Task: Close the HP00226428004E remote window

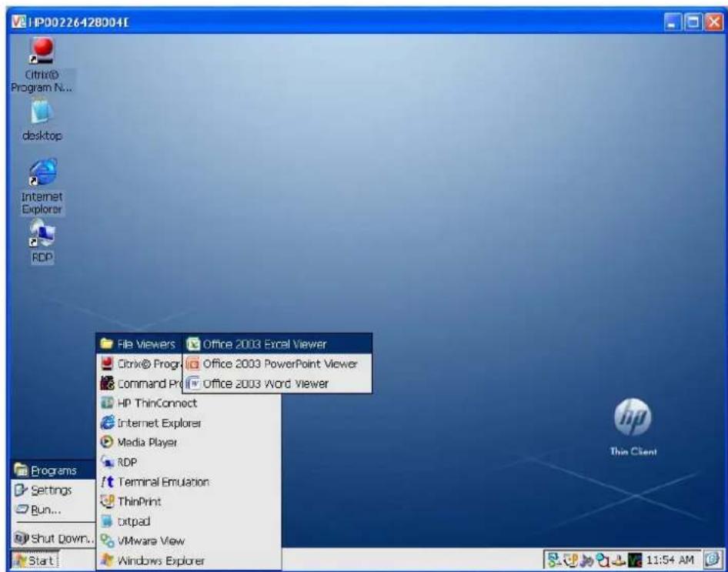Action: point(713,22)
